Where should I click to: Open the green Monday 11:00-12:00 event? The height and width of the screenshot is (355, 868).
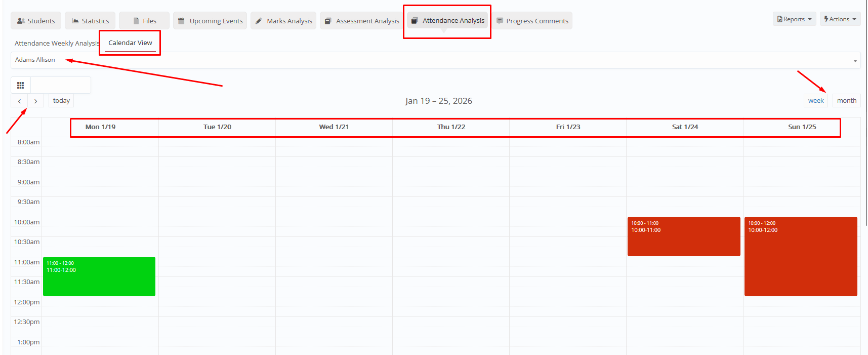tap(99, 277)
